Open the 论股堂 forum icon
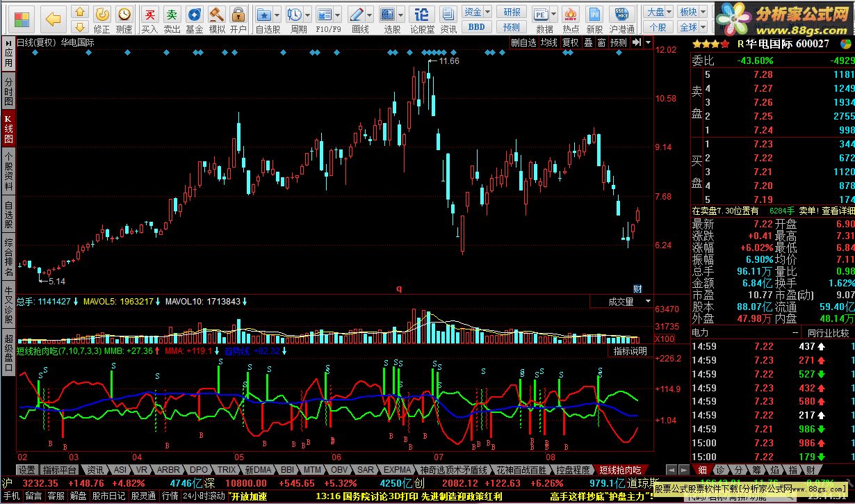This screenshot has height=504, width=855. point(421,14)
